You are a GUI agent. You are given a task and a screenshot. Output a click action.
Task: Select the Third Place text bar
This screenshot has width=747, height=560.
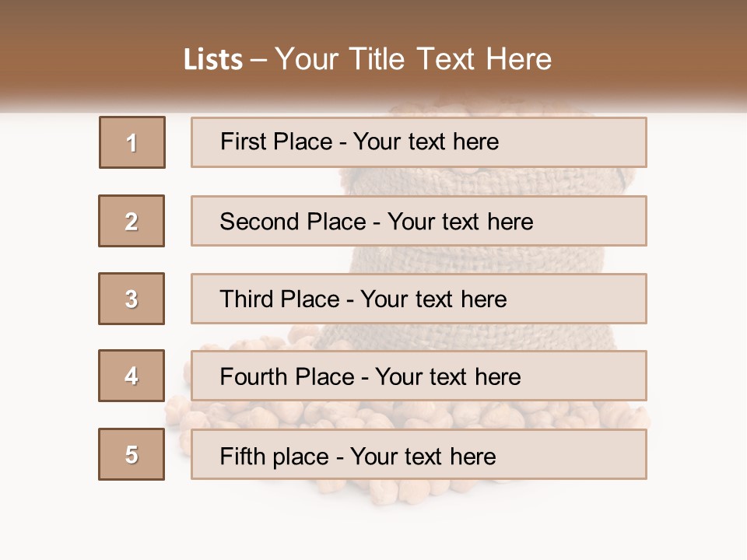(x=419, y=299)
